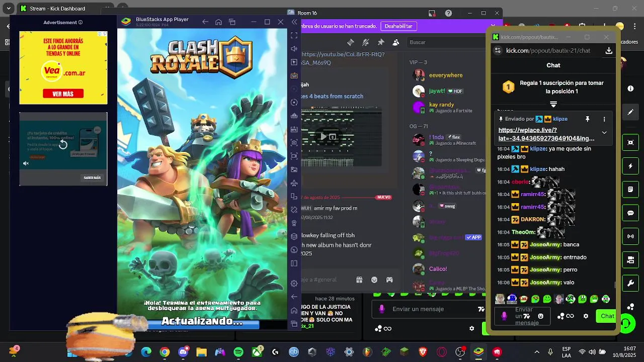Show hidden system tray icons
Screen dimensions: 644x362
pyautogui.click(x=537, y=352)
